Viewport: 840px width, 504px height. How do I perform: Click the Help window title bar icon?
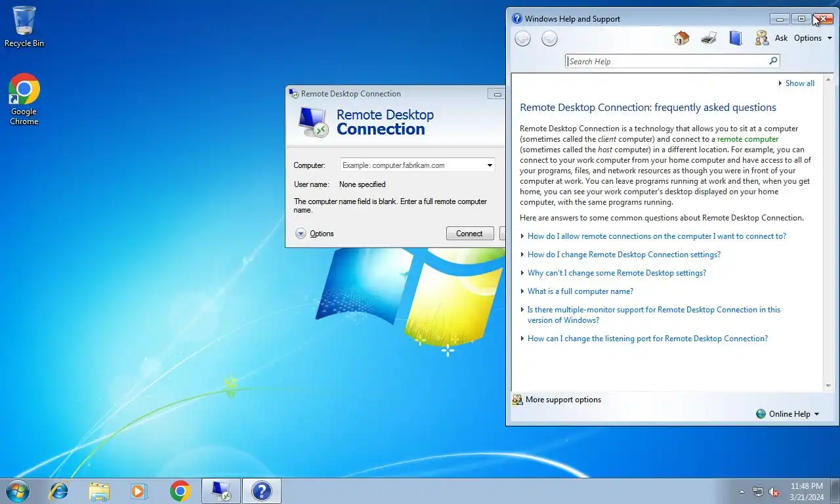tap(516, 18)
